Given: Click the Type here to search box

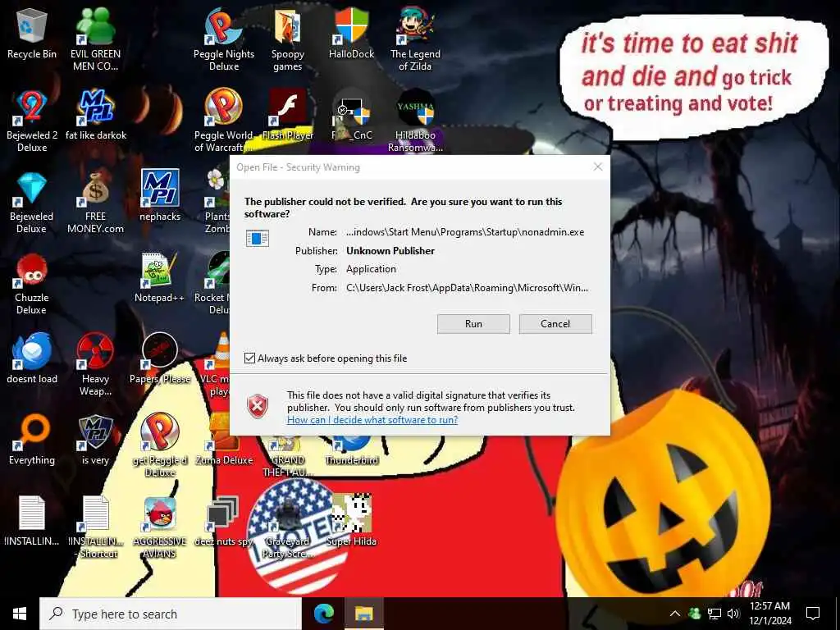Looking at the screenshot, I should click(171, 614).
